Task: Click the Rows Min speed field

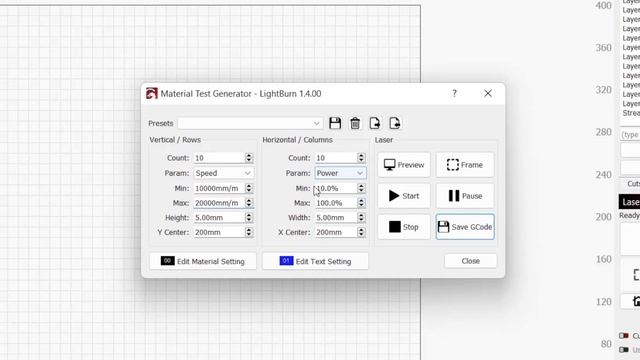Action: point(219,188)
